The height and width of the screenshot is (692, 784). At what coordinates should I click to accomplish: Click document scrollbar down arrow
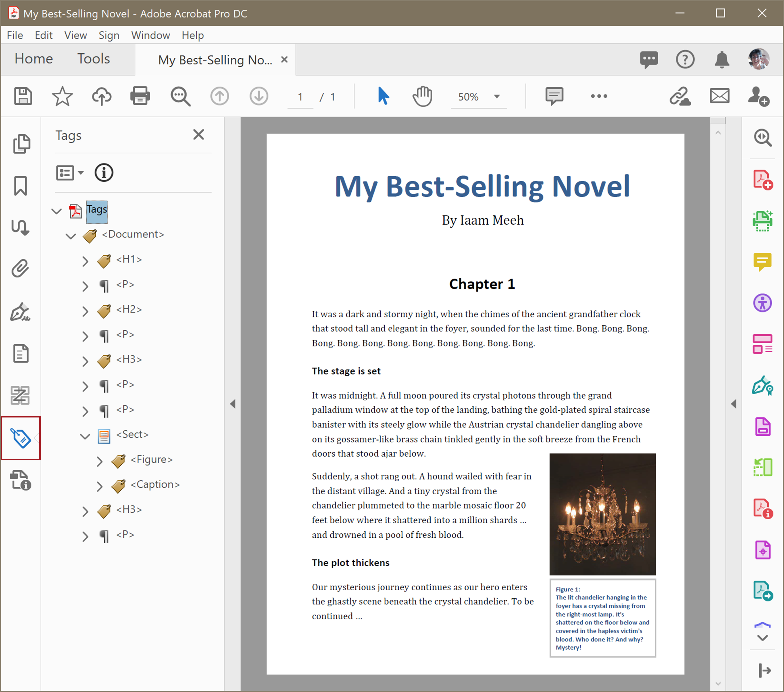(718, 684)
